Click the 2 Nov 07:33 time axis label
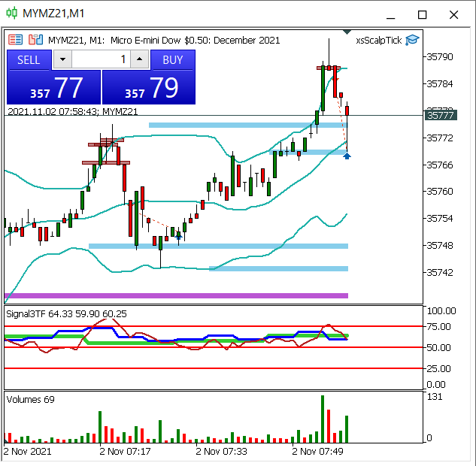This screenshot has width=476, height=466. 221,452
